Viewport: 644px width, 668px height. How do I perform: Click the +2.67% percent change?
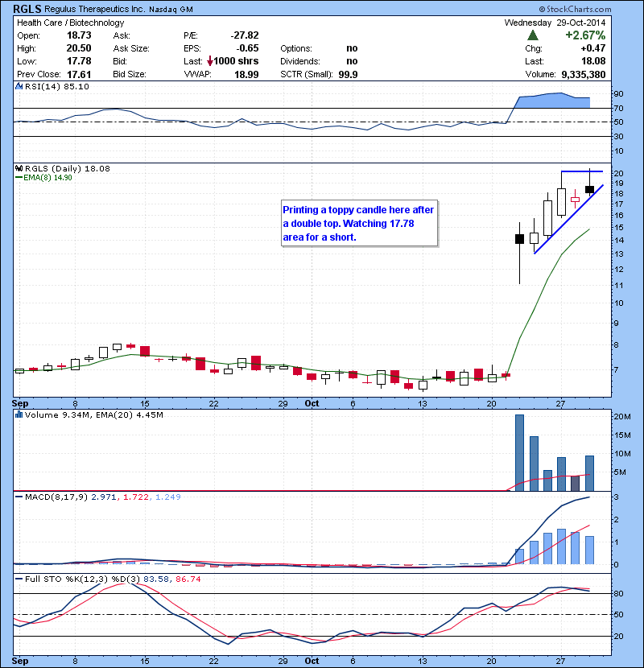click(x=585, y=35)
